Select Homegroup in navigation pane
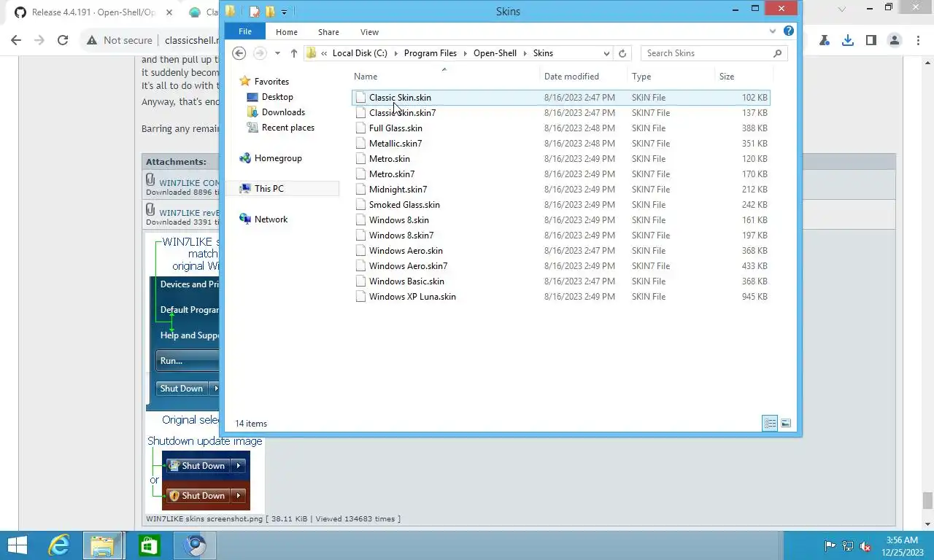This screenshot has width=934, height=560. tap(277, 158)
